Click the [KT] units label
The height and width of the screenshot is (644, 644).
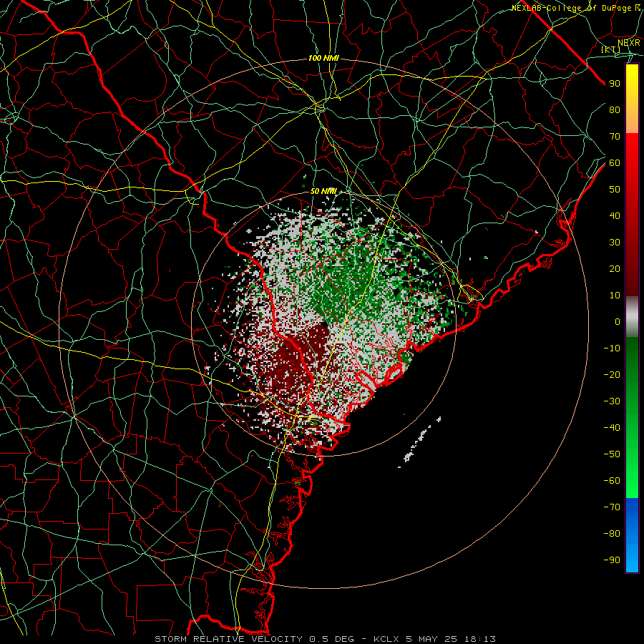611,49
